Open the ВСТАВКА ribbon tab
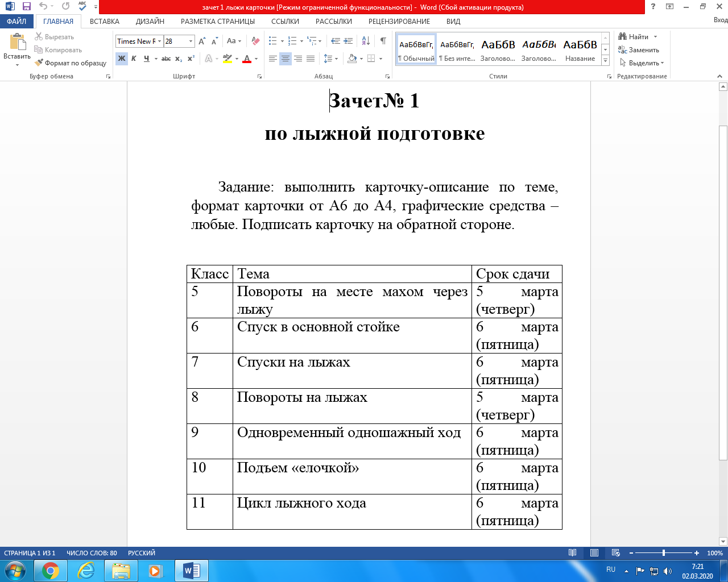This screenshot has height=582, width=728. click(105, 21)
